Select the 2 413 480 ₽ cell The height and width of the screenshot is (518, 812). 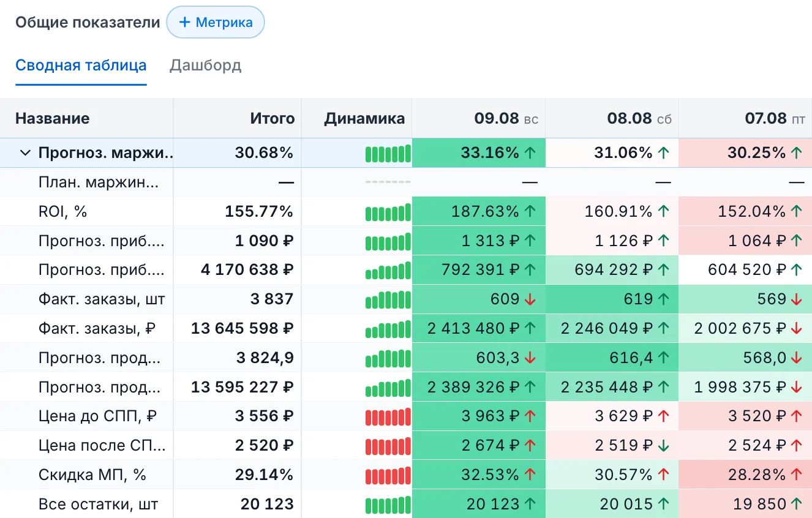click(479, 329)
